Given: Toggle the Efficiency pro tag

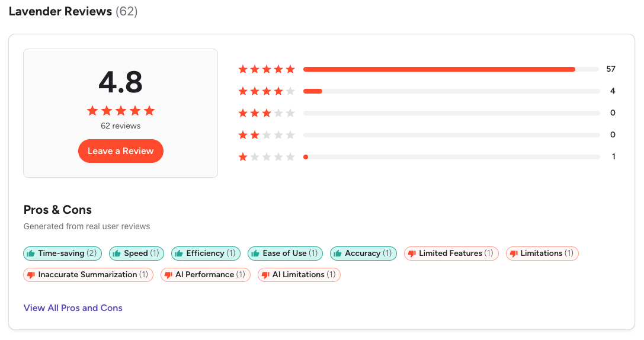Looking at the screenshot, I should pyautogui.click(x=206, y=254).
